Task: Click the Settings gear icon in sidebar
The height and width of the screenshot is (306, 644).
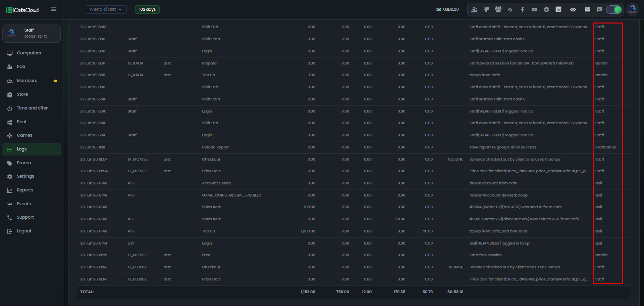Action: 10,176
